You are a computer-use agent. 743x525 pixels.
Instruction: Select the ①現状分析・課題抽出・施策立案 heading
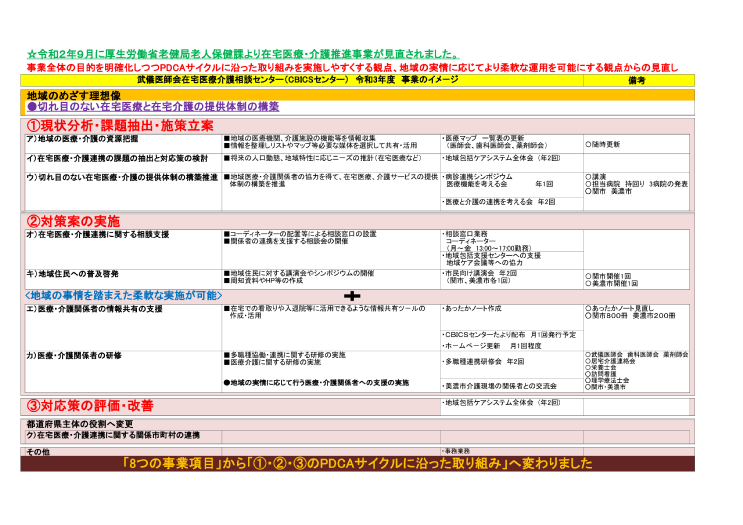pyautogui.click(x=120, y=125)
